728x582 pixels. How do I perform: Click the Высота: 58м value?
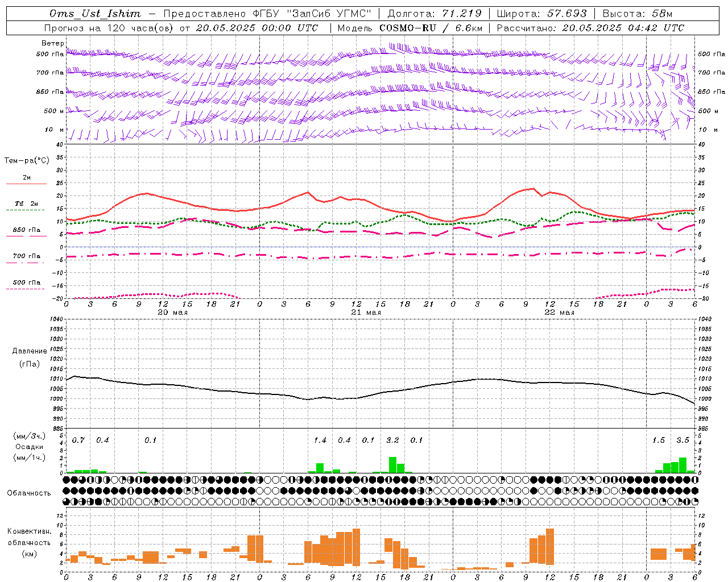click(638, 14)
